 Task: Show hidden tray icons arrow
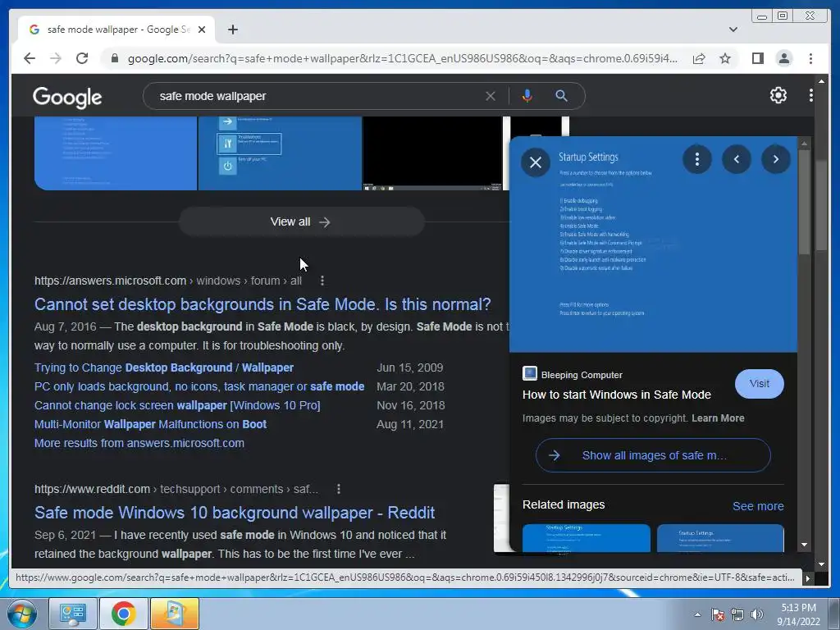(697, 614)
